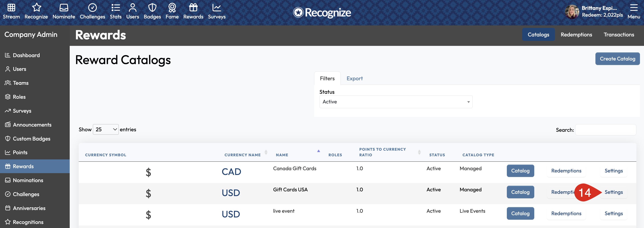Click the Live Events catalog type cell
Screen dimensions: 644x228
tap(472, 211)
